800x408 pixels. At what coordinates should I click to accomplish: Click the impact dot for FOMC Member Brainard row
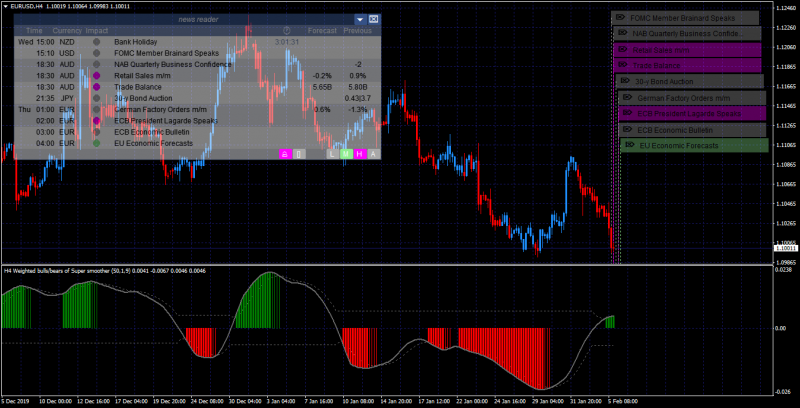96,53
